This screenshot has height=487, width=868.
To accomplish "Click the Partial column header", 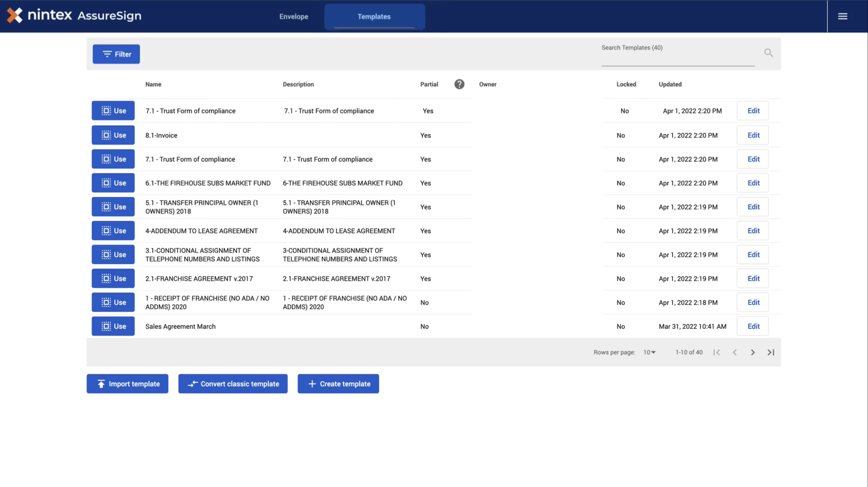I will coord(429,84).
